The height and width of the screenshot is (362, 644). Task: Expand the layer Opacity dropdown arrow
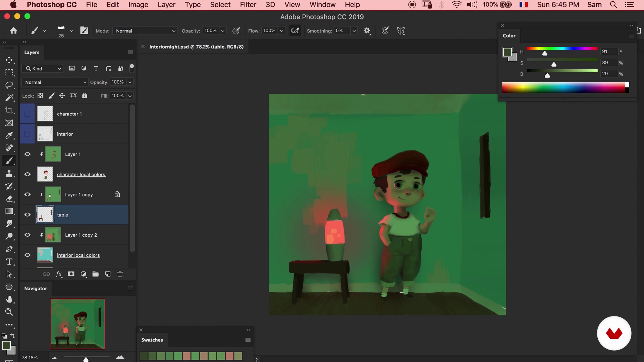130,82
